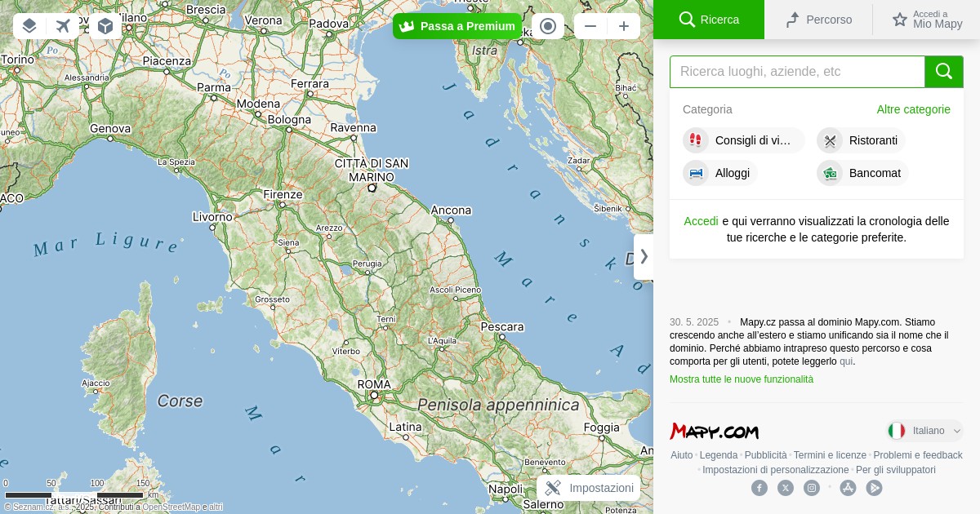Open the Instagram icon in footer
This screenshot has width=980, height=514.
click(x=812, y=488)
